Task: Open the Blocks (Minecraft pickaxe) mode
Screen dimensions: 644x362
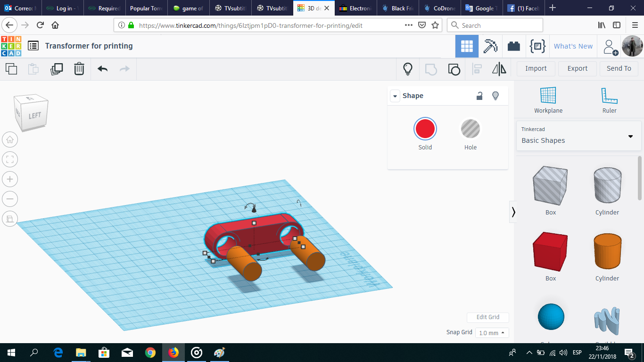Action: tap(490, 46)
